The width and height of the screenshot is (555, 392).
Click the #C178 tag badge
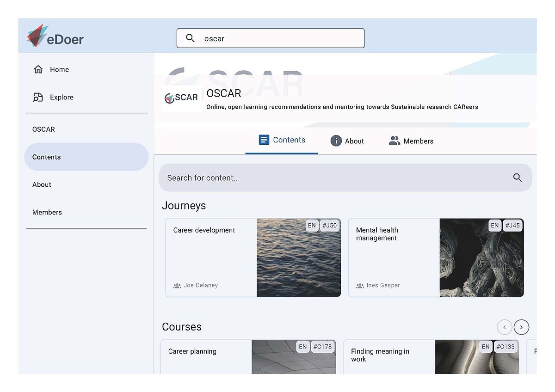pyautogui.click(x=322, y=347)
